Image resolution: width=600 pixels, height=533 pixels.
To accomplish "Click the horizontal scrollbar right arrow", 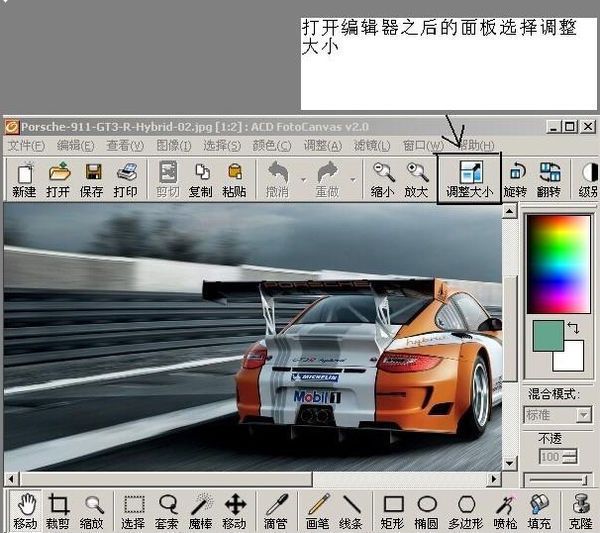I will tap(494, 479).
